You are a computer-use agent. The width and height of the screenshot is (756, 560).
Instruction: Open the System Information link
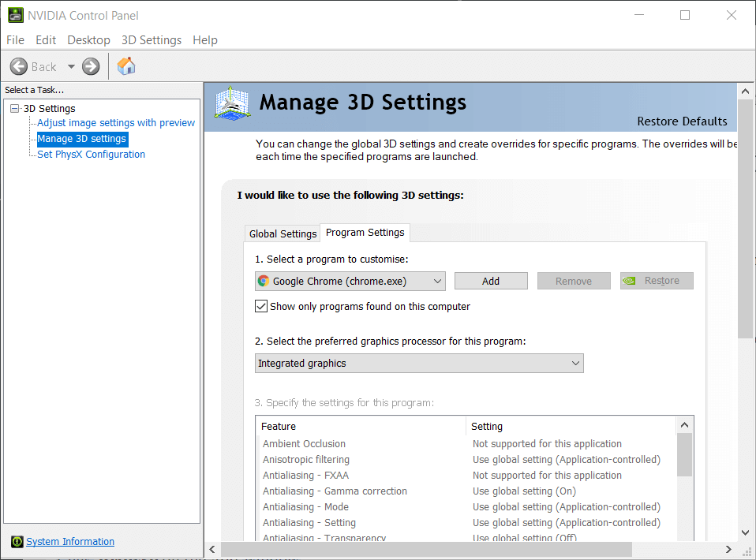point(70,542)
